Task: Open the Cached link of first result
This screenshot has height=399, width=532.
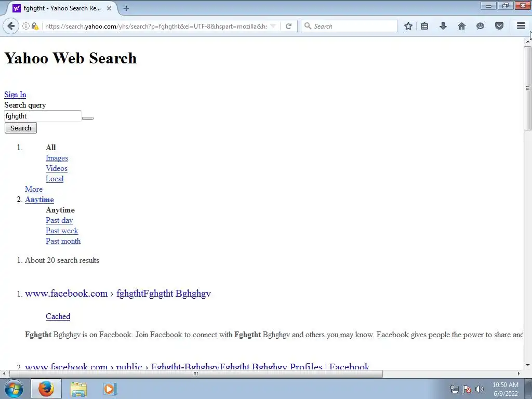Action: [58, 316]
